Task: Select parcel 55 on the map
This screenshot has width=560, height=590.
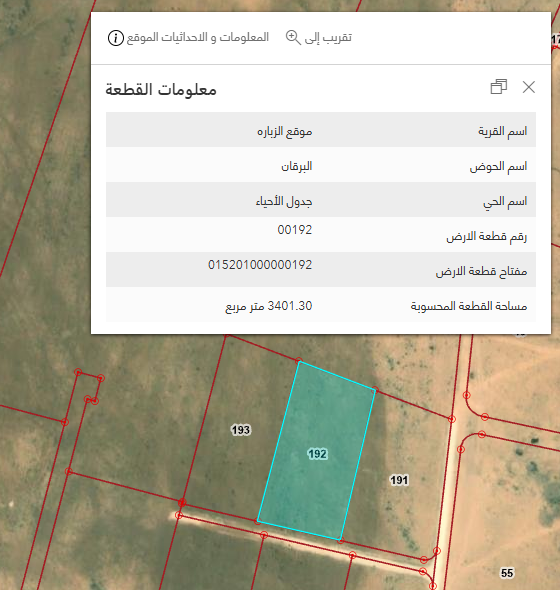Action: pos(507,573)
